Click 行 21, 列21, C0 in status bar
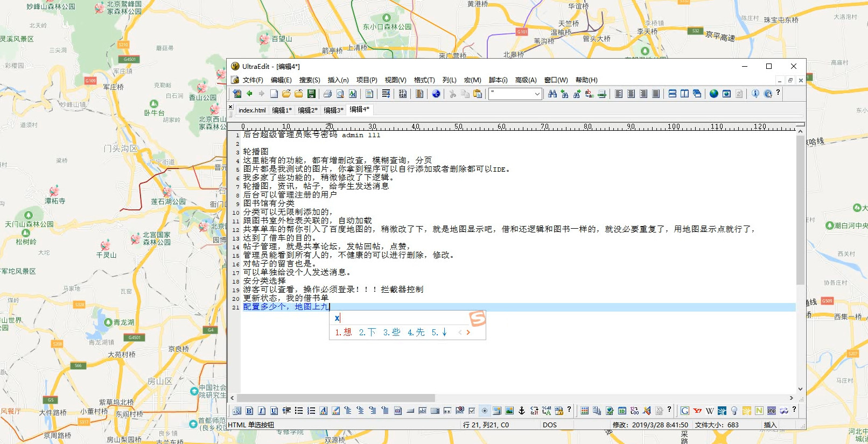 tap(486, 425)
